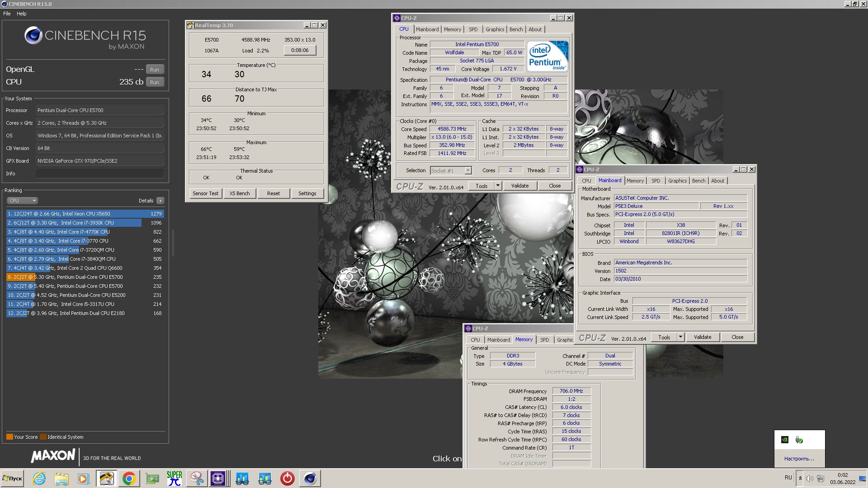
Task: Open Tools dropdown arrow in CPU tab window
Action: [498, 186]
